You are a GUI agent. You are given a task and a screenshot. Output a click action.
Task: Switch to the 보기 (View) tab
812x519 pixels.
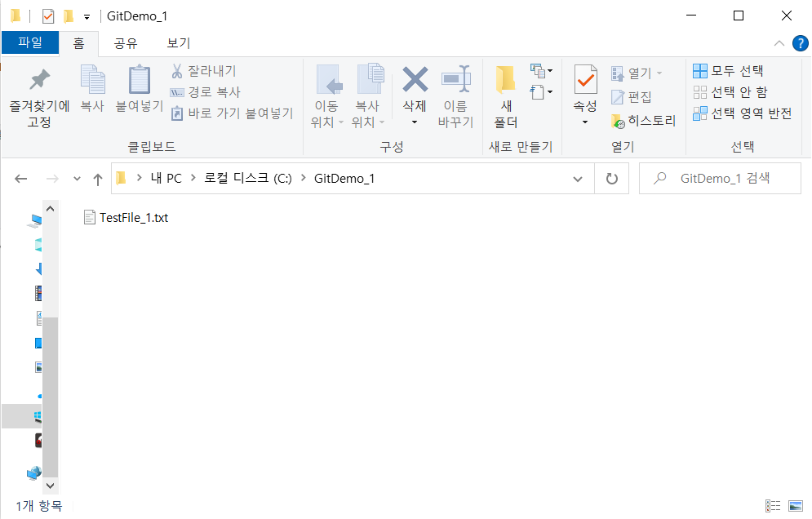[x=179, y=43]
